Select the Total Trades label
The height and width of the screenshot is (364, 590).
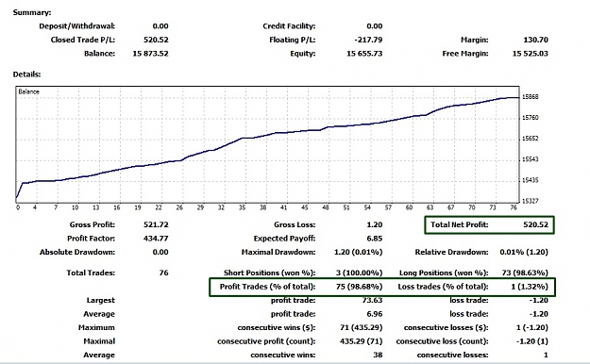(91, 273)
